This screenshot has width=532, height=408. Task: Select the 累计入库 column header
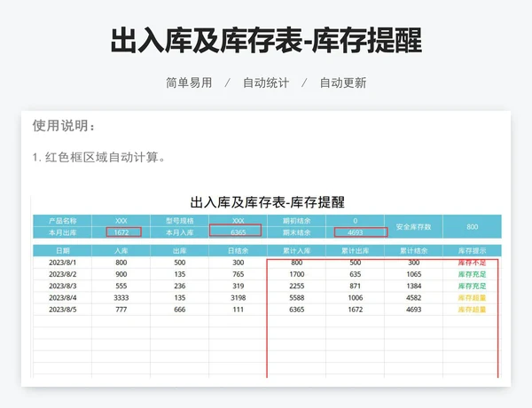pyautogui.click(x=296, y=251)
